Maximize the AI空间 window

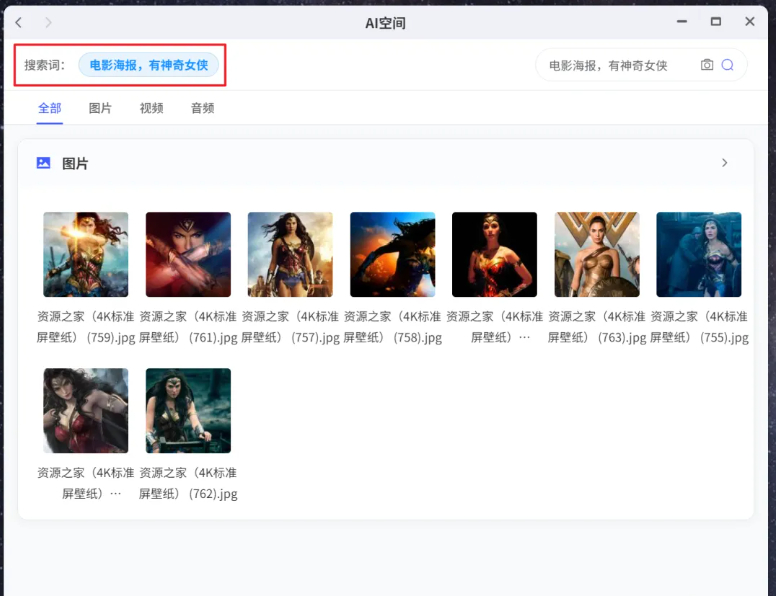(716, 21)
